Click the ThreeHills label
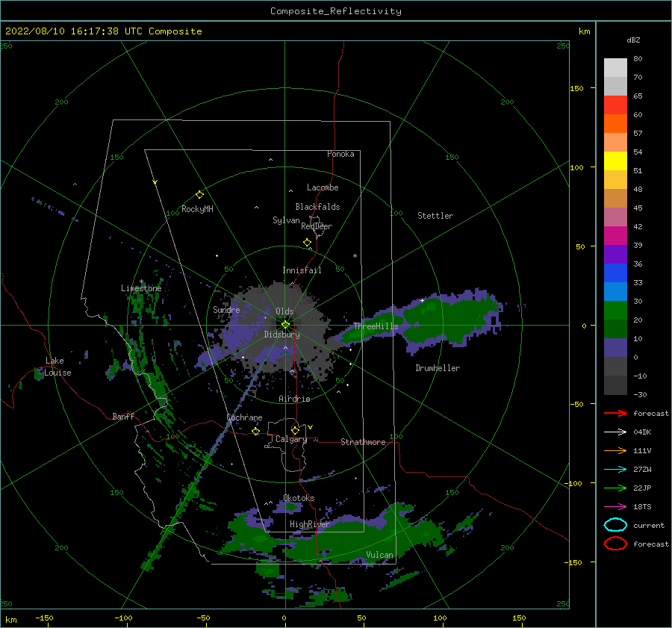The height and width of the screenshot is (628, 672). point(376,326)
